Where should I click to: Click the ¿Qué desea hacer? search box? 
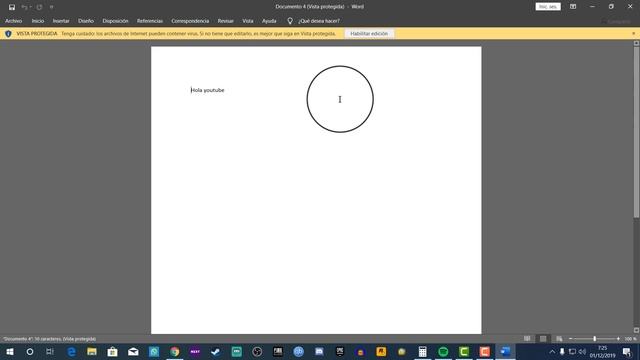click(x=319, y=21)
